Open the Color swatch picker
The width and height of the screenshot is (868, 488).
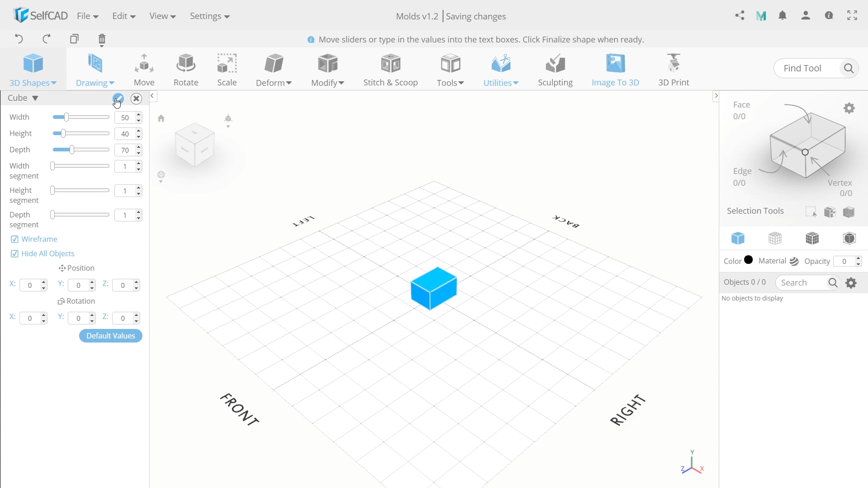pyautogui.click(x=749, y=260)
